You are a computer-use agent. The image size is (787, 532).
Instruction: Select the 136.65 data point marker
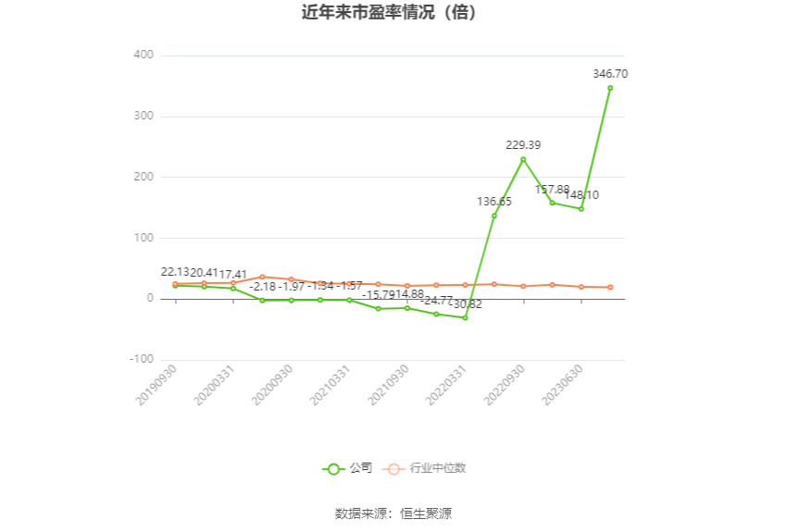pos(494,217)
